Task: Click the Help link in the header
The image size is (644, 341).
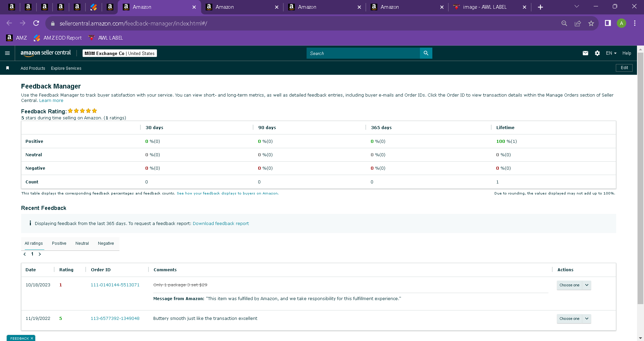Action: [627, 53]
